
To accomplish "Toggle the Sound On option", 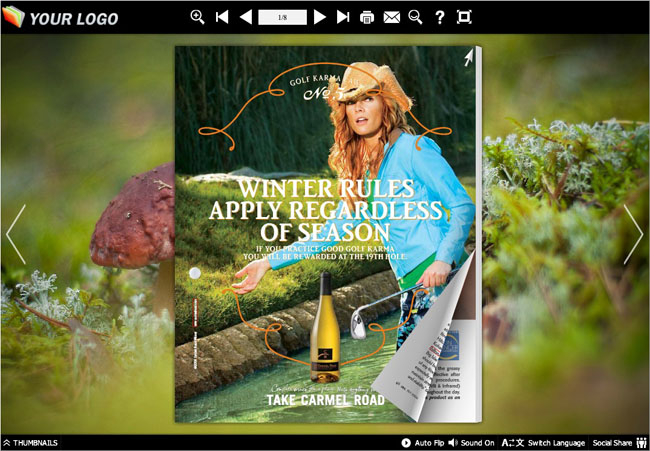I will [x=471, y=443].
